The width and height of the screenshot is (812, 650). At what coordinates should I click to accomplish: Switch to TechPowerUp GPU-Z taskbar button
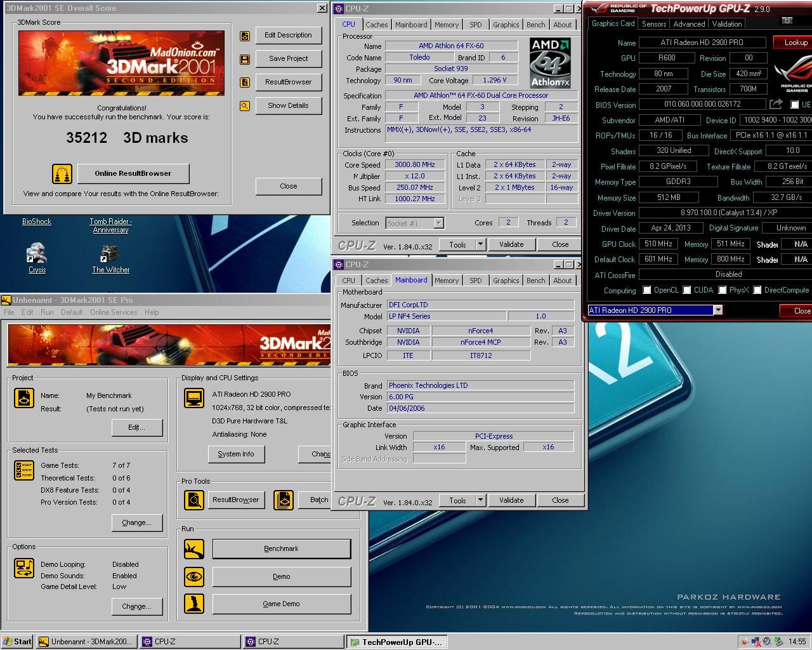(x=396, y=642)
